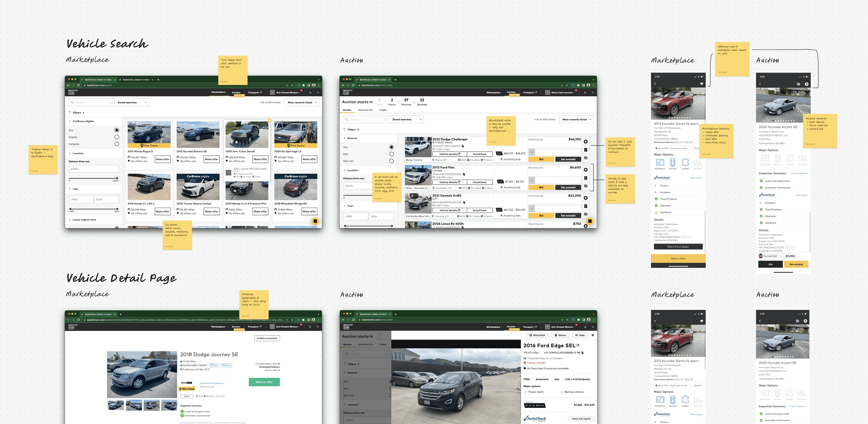
Task: Copy VIN of the 2022 Dodge Challenger
Action: tap(463, 146)
